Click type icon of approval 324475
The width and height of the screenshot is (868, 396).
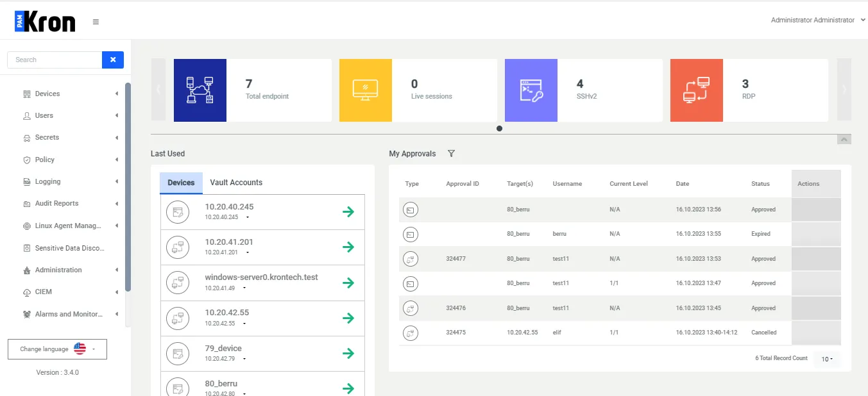click(x=411, y=333)
